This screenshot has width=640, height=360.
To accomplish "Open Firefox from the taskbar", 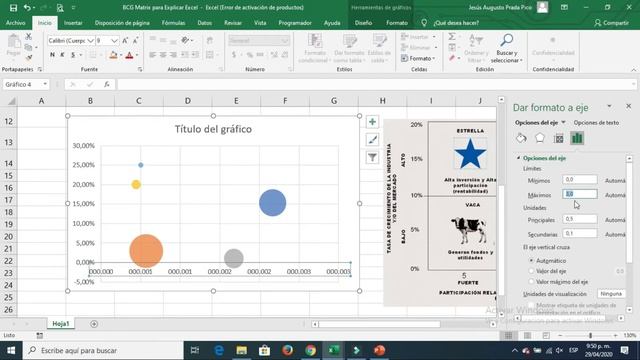I will click(288, 350).
